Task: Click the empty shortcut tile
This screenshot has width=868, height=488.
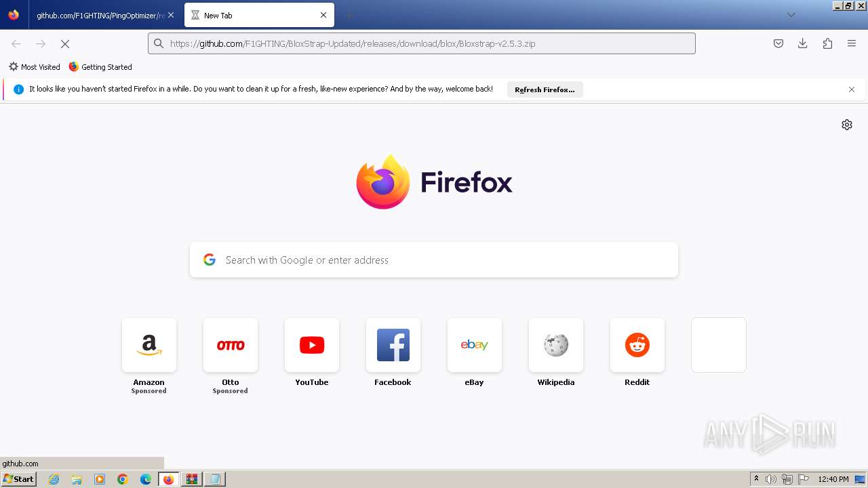Action: (x=719, y=345)
